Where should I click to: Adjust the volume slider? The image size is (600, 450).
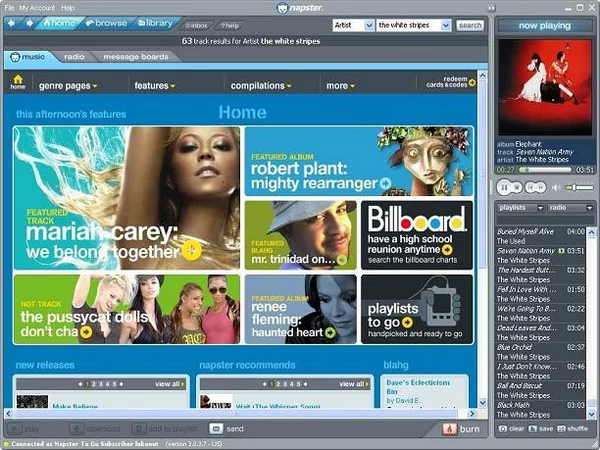[x=579, y=188]
